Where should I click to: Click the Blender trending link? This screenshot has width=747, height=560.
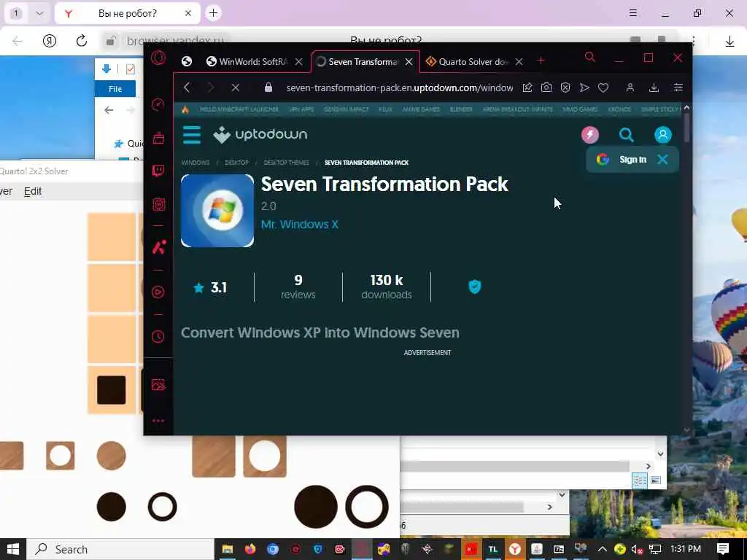pyautogui.click(x=461, y=109)
